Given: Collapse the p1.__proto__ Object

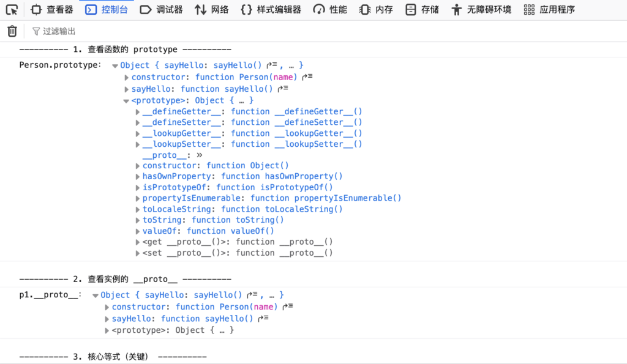Looking at the screenshot, I should coord(96,295).
